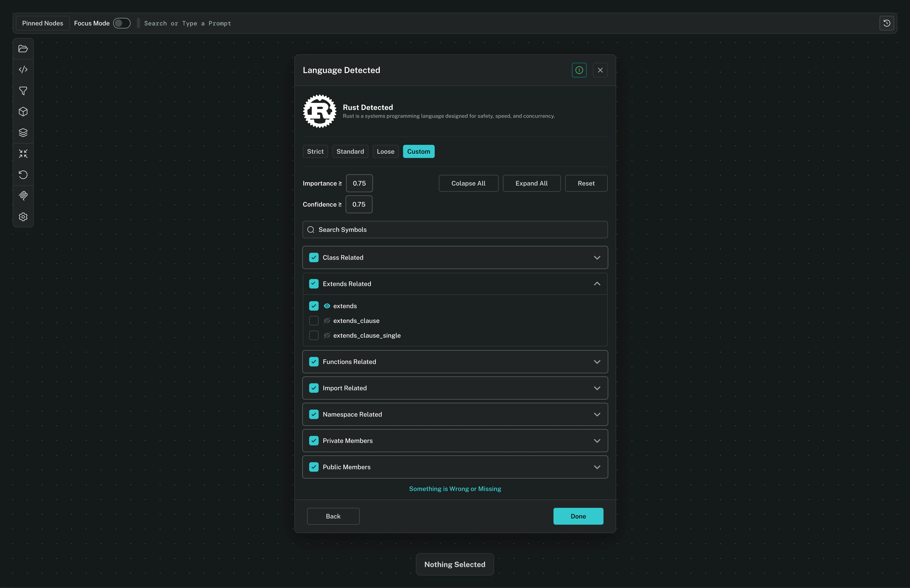Expand the Functions Related chevron
The image size is (910, 588).
[x=597, y=362]
